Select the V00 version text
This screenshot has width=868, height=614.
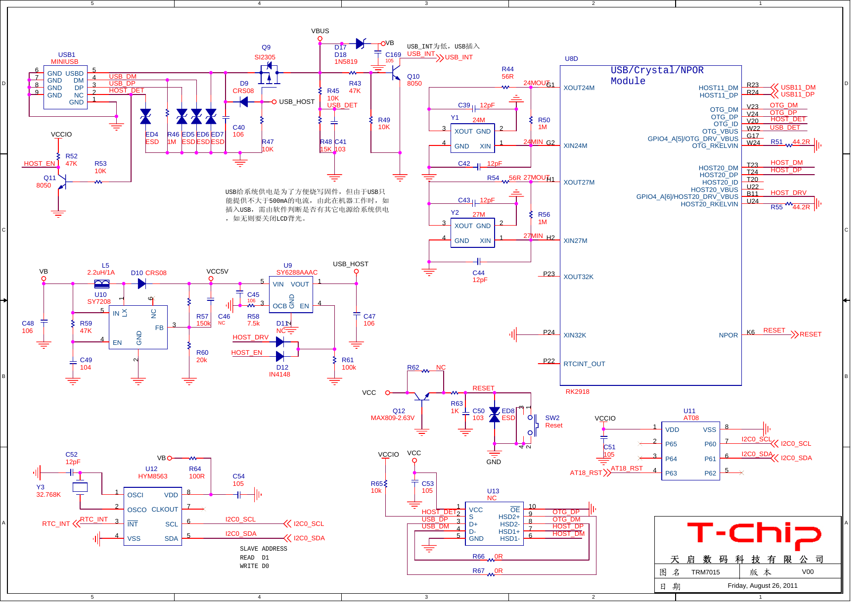808,571
